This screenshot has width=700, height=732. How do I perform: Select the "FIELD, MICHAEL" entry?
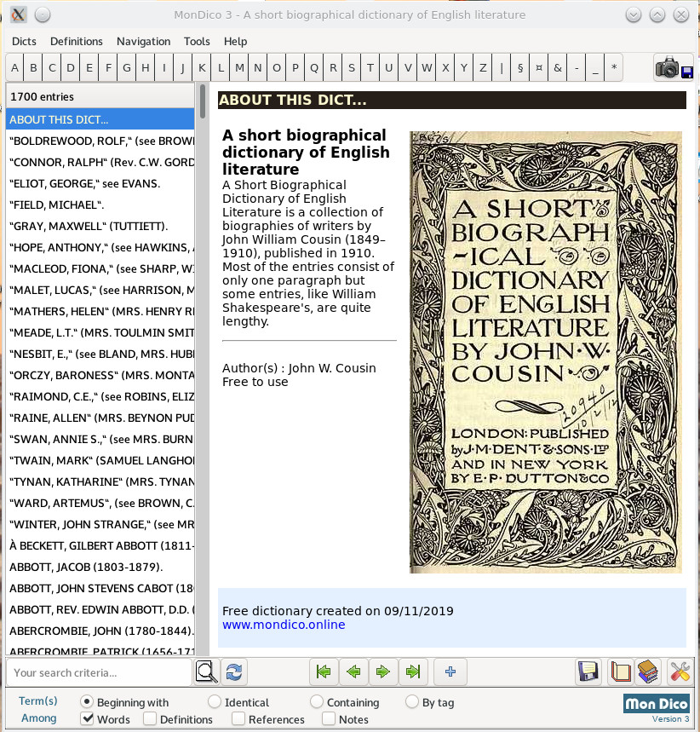pos(100,205)
